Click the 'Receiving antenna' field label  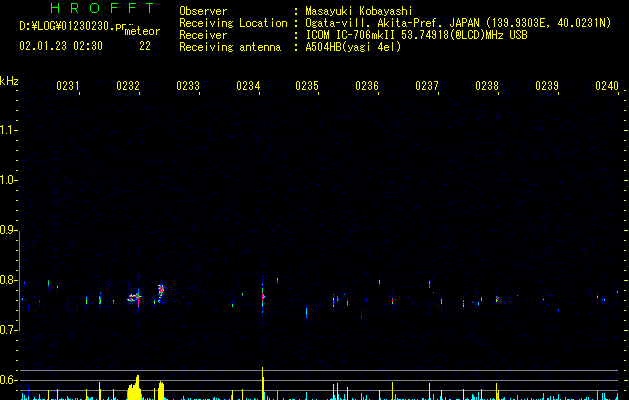230,47
